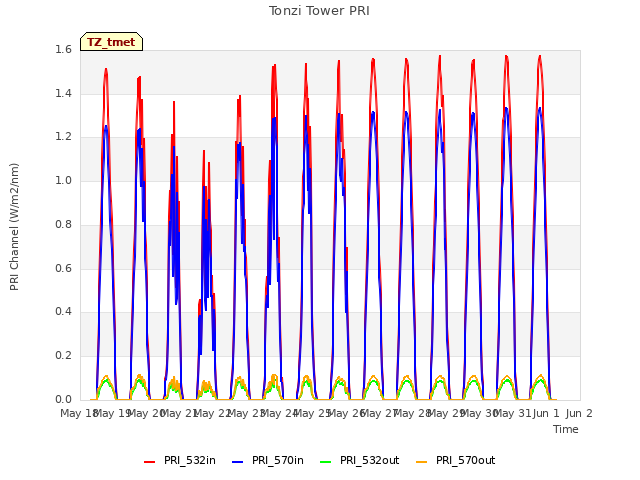Screen dimensions: 640x480
Task: Click the 0.0 y-axis tick value
Action: pos(63,399)
